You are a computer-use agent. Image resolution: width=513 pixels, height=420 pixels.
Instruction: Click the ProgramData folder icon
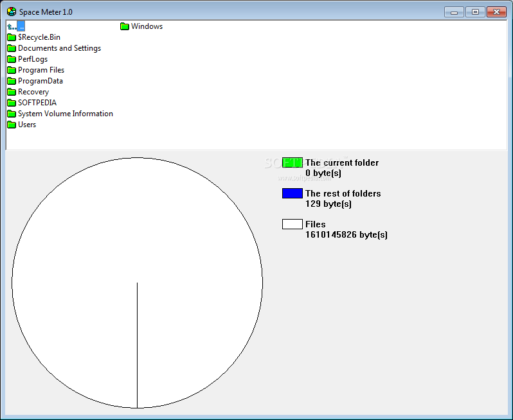pyautogui.click(x=12, y=81)
